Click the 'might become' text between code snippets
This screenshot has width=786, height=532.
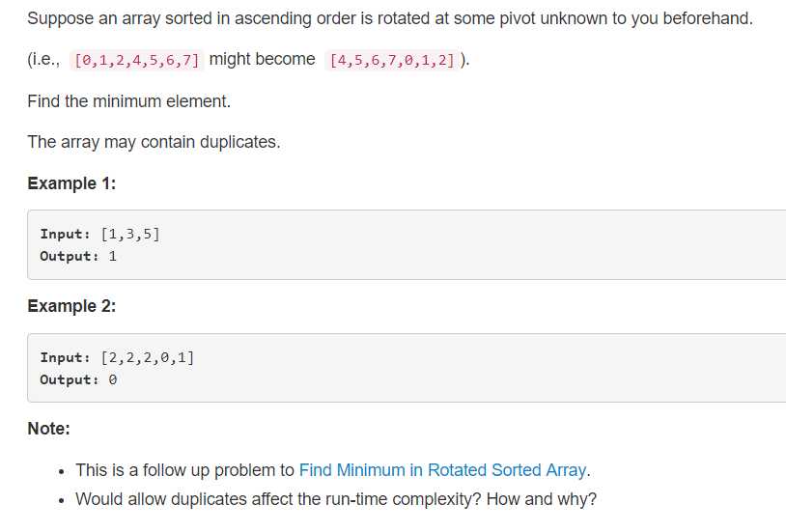pyautogui.click(x=263, y=59)
